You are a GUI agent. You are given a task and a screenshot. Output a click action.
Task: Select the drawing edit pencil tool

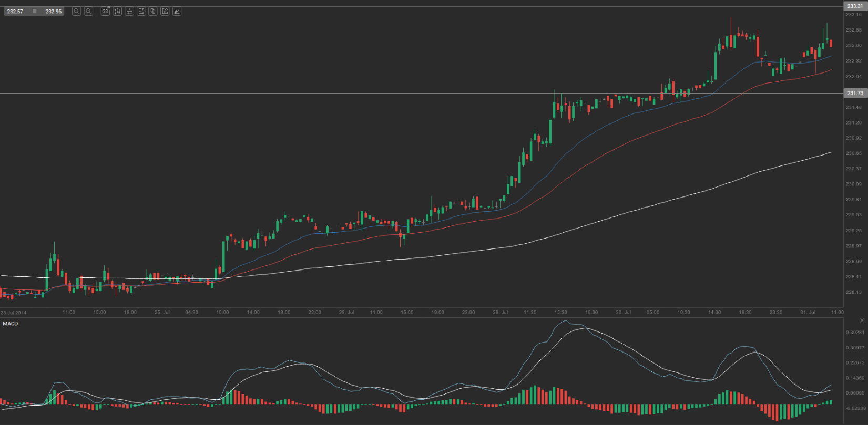point(165,11)
